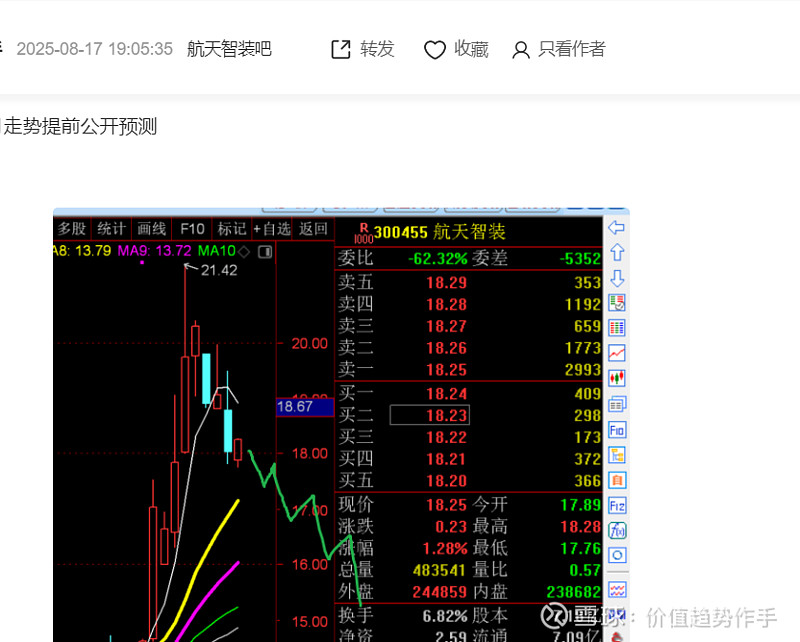Click the 总量 value 483541
800x642 pixels.
(439, 570)
